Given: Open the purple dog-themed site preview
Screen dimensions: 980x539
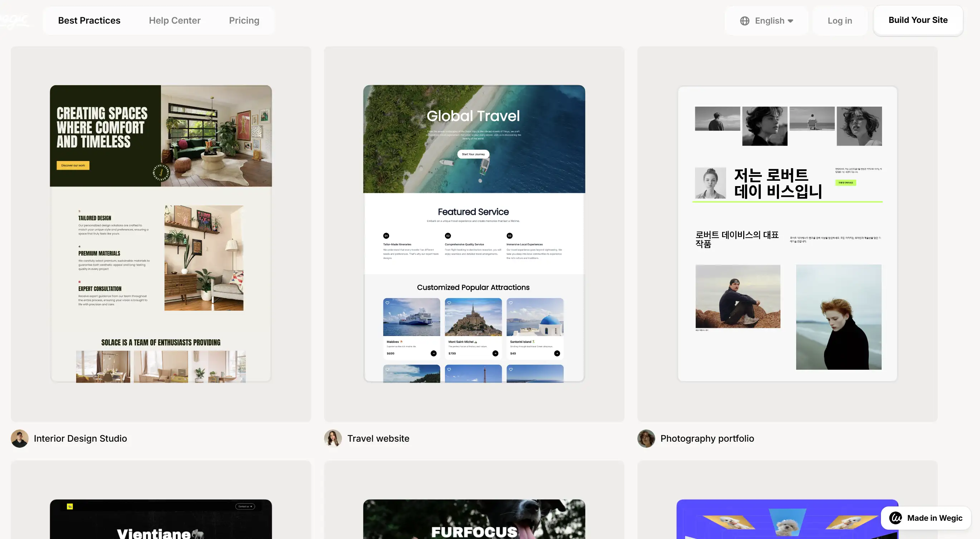Looking at the screenshot, I should click(788, 519).
